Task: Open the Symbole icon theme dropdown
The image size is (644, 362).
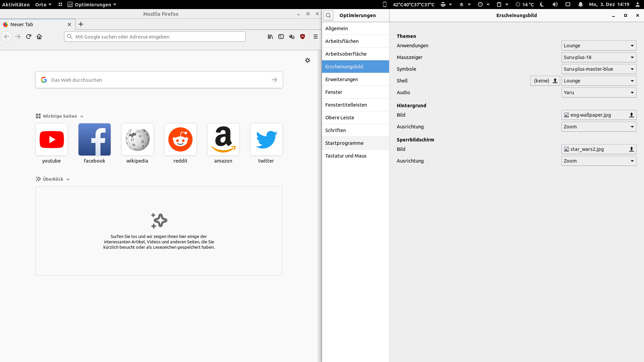Action: (x=599, y=69)
